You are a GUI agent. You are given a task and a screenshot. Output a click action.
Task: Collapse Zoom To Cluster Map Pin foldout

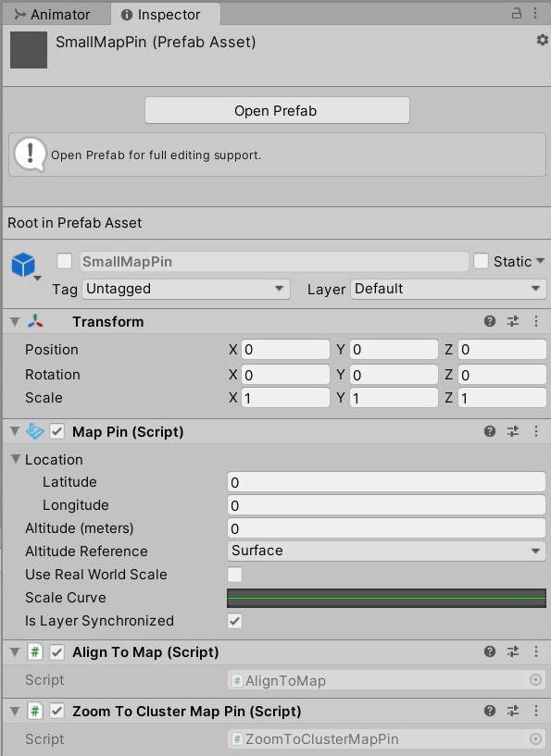(15, 711)
